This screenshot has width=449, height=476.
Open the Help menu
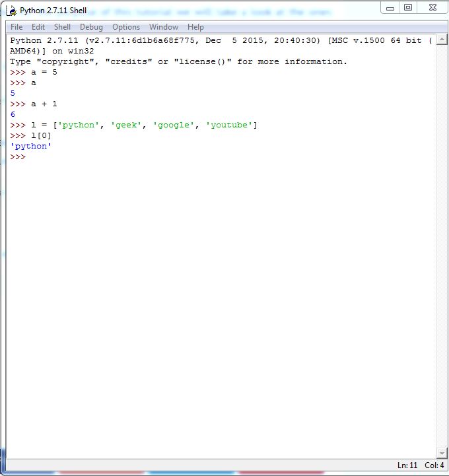[x=195, y=27]
